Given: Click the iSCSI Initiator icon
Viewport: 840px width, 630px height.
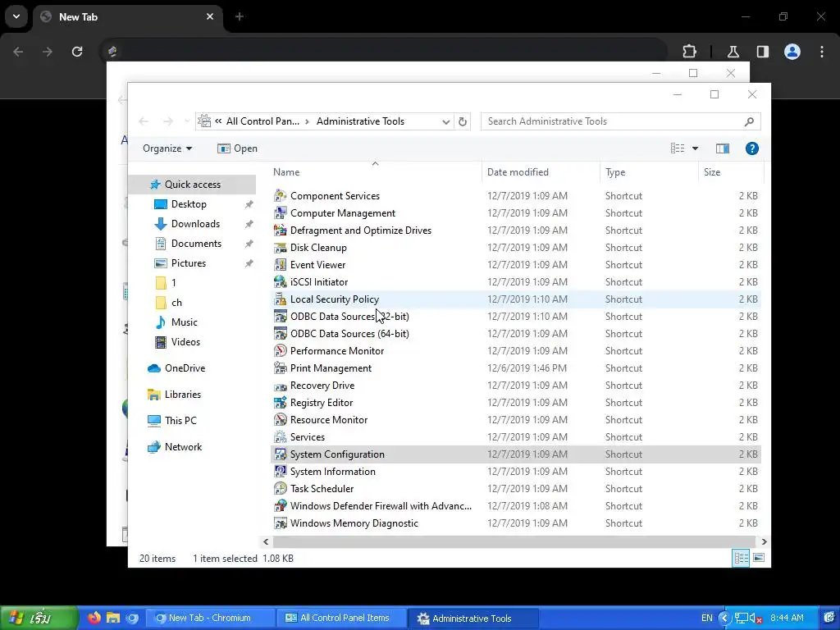Looking at the screenshot, I should tap(281, 282).
